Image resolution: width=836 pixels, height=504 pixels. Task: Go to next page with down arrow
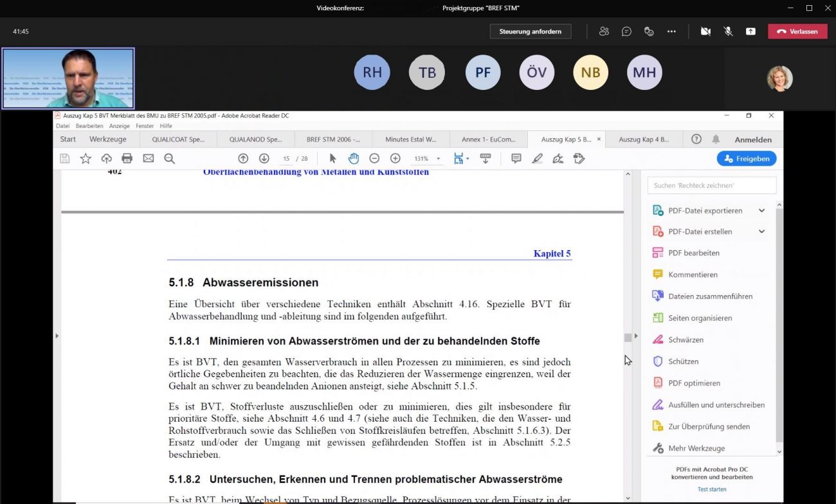click(x=264, y=158)
